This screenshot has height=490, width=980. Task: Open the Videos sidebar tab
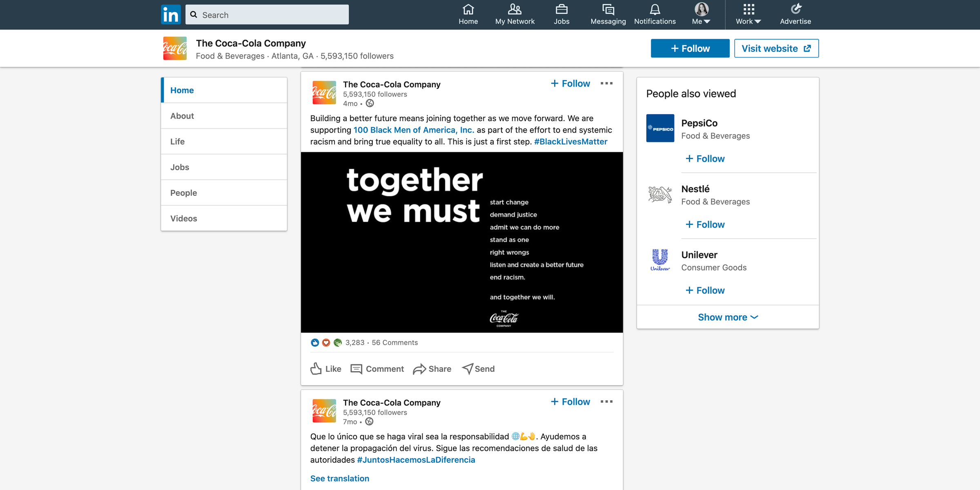tap(224, 218)
